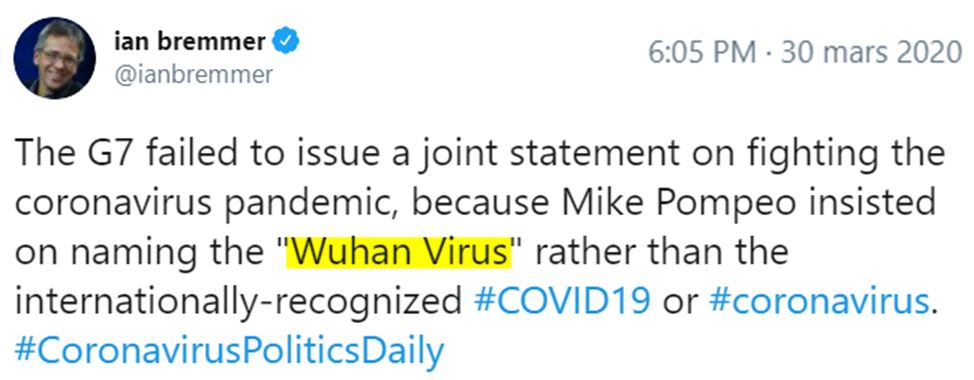
Task: Open the #CoronavirusPoliticsDaily hashtag
Action: 229,352
